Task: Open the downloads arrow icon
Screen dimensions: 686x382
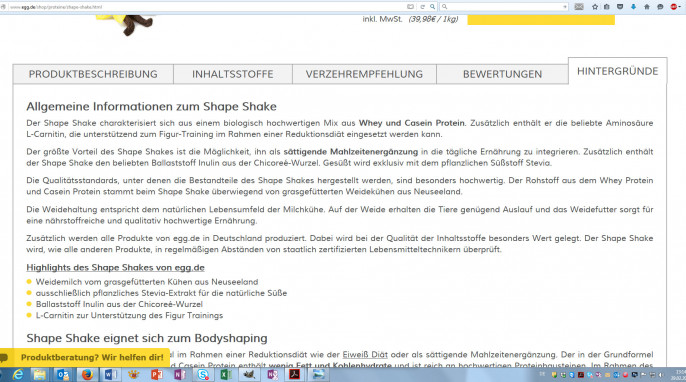Action: click(633, 7)
